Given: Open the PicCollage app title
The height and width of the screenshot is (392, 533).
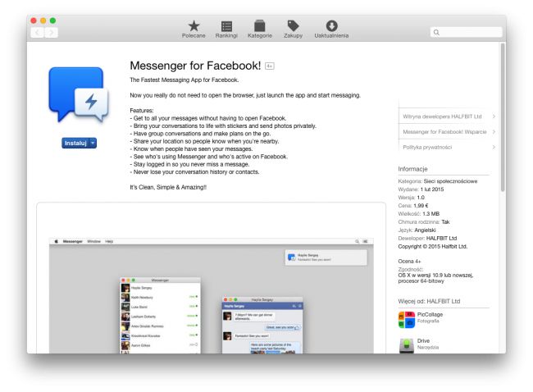Looking at the screenshot, I should pos(430,314).
